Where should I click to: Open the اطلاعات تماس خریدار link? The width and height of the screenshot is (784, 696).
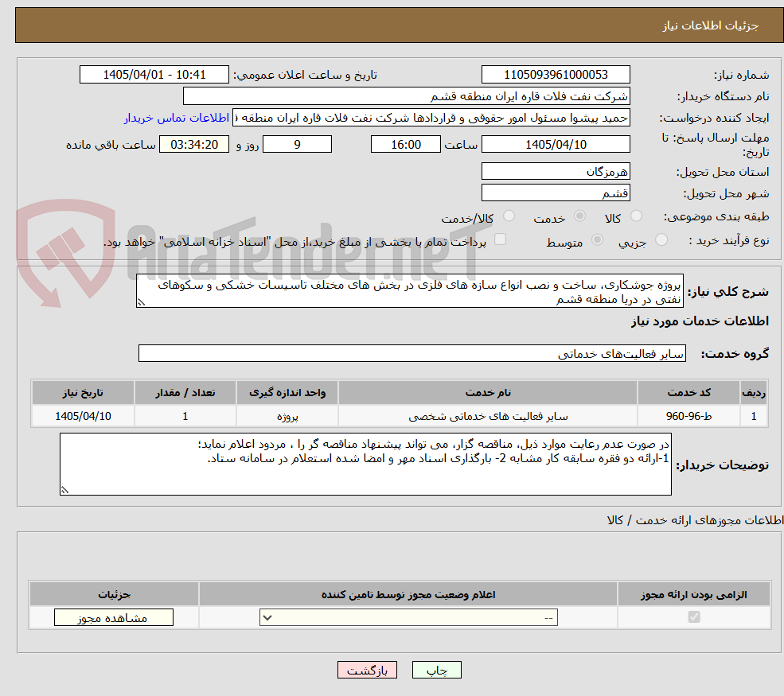(x=177, y=118)
